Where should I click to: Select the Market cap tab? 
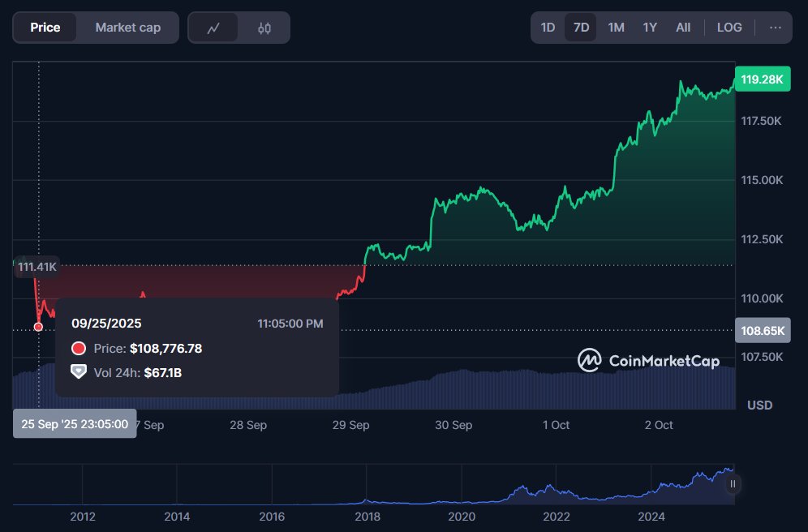click(127, 28)
